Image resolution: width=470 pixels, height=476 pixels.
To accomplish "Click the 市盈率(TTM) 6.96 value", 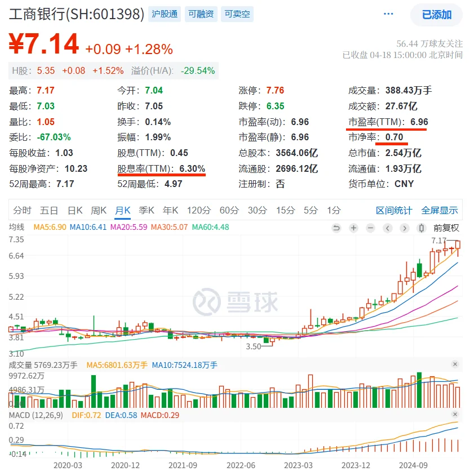I will (x=419, y=122).
